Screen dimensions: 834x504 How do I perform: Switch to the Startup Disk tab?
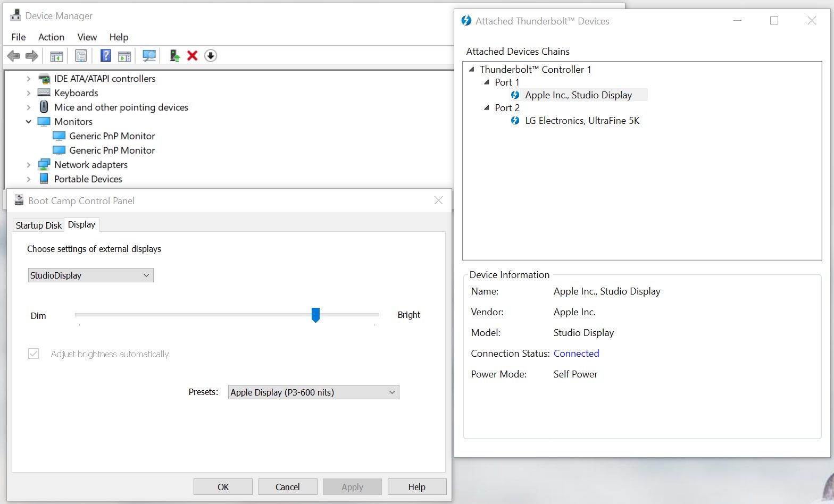pyautogui.click(x=39, y=225)
